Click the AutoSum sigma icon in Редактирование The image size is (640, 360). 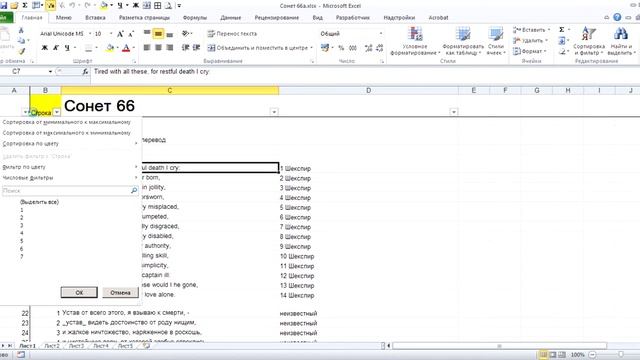click(x=562, y=30)
